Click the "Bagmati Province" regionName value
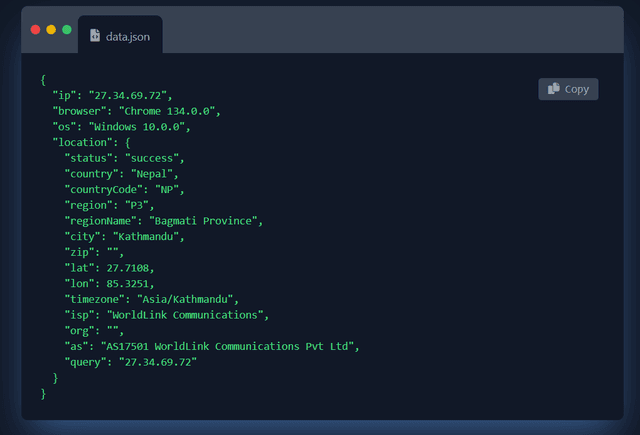This screenshot has width=640, height=435. pos(205,221)
